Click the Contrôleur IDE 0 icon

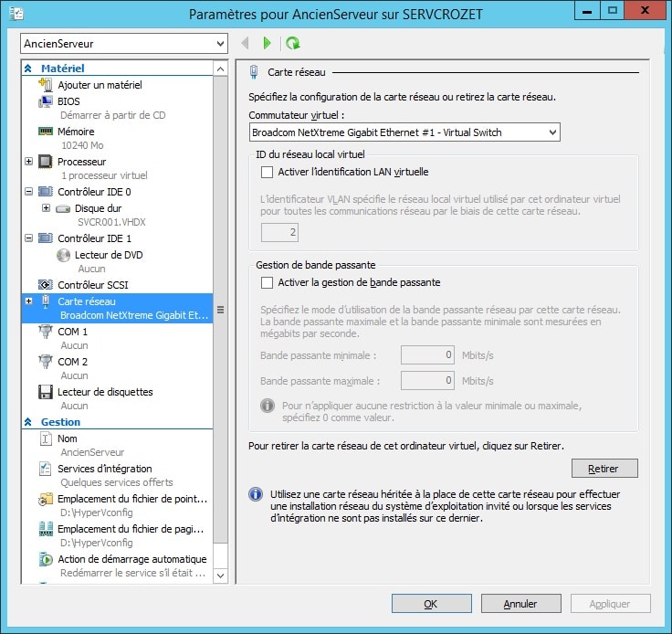coord(46,191)
